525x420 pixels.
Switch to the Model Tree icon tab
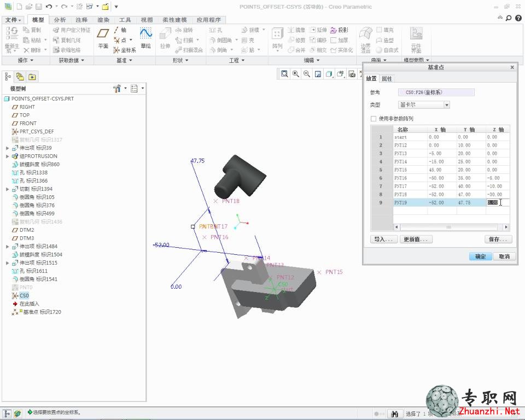(8, 77)
